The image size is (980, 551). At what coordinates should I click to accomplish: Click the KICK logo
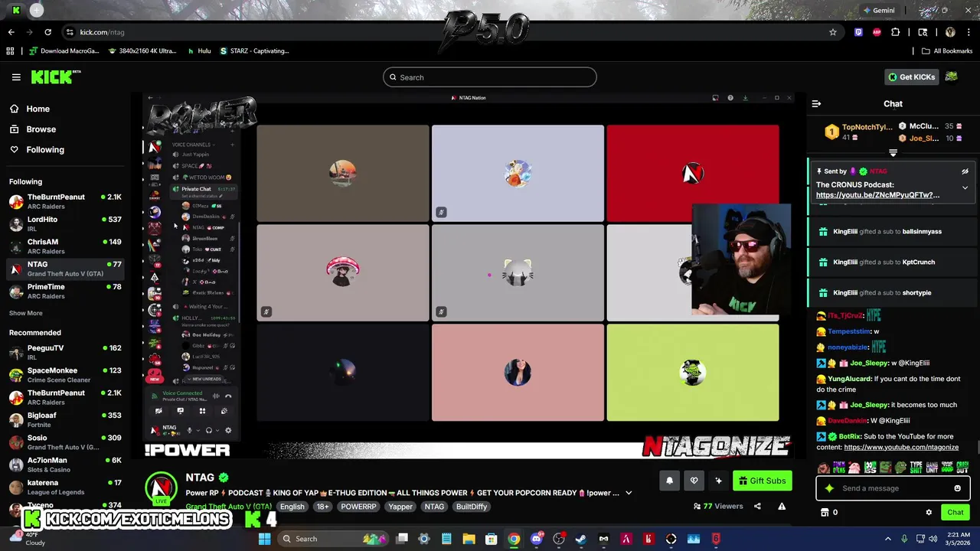tap(55, 77)
